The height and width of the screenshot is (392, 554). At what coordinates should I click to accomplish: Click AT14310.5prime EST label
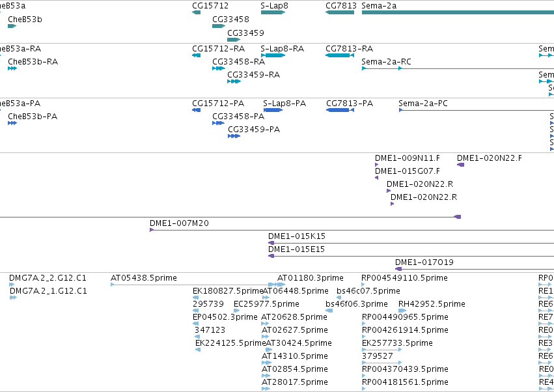[x=295, y=356]
